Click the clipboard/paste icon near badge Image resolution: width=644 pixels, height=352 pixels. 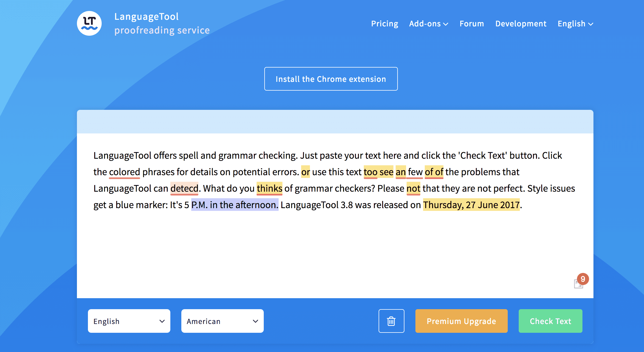click(575, 286)
